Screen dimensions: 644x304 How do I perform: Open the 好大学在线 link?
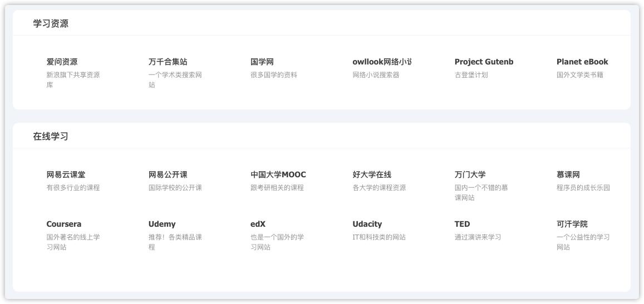(x=372, y=175)
